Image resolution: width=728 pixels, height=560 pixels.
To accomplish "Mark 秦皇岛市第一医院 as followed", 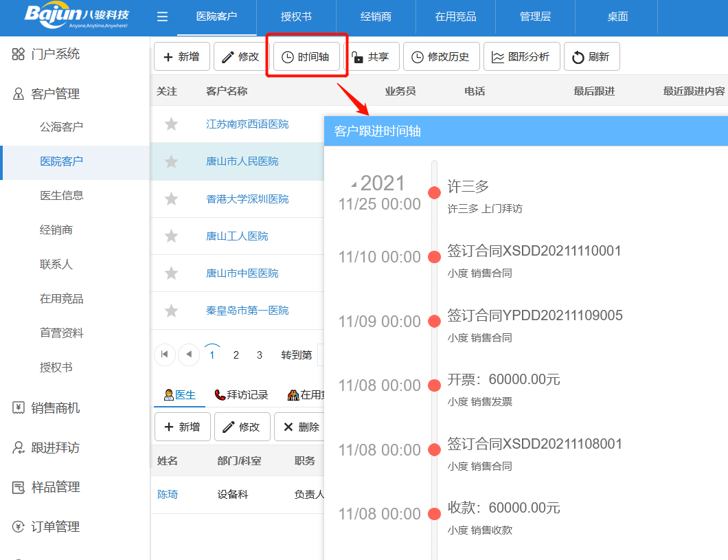I will [171, 311].
